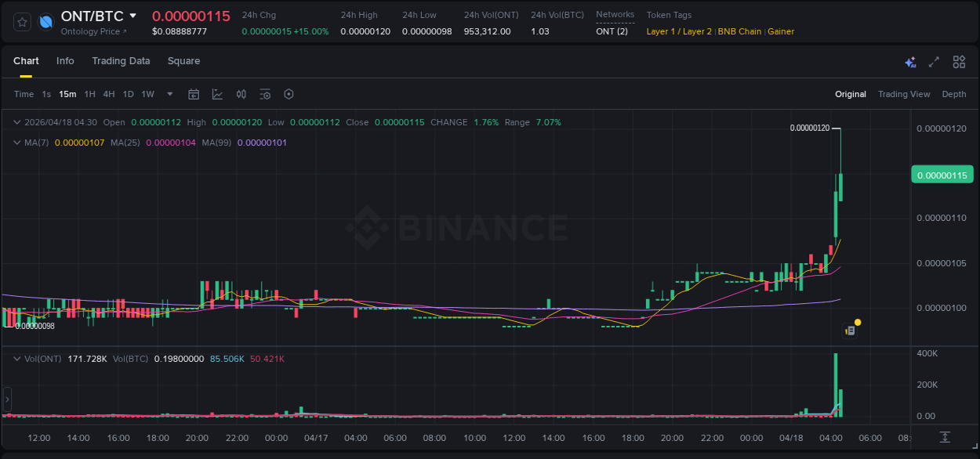
Task: Switch to the Depth chart view
Action: click(x=954, y=94)
